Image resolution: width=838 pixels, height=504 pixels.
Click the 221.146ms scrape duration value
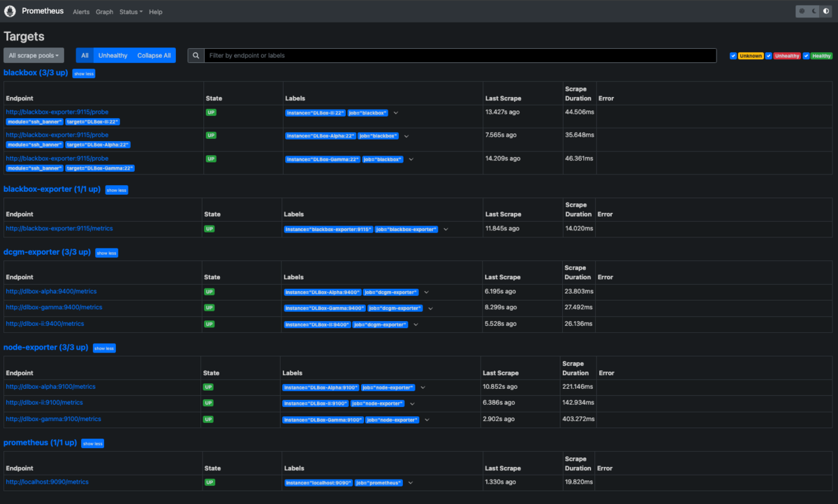[x=578, y=387]
